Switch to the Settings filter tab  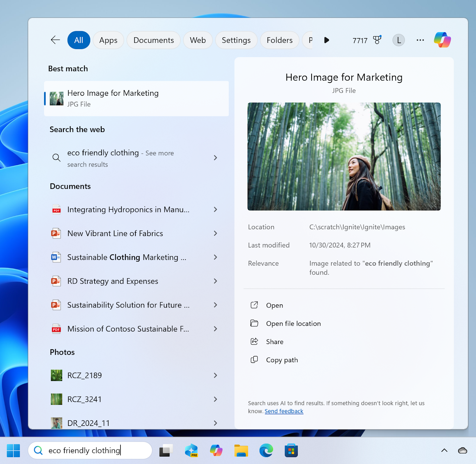pyautogui.click(x=236, y=40)
